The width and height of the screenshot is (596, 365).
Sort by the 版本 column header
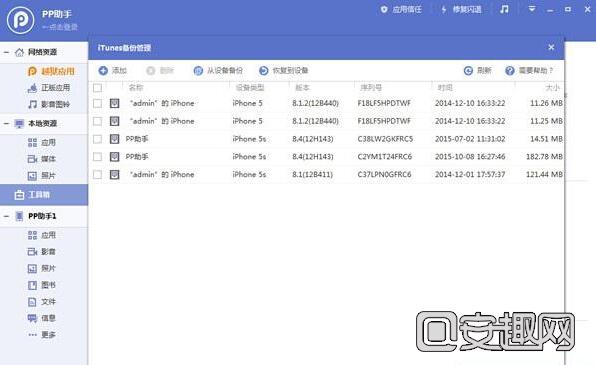tap(303, 88)
